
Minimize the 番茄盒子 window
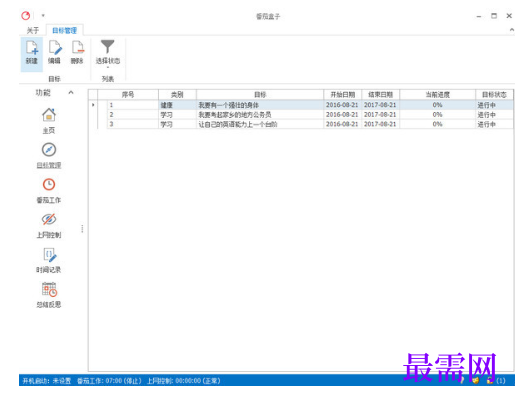pyautogui.click(x=479, y=16)
